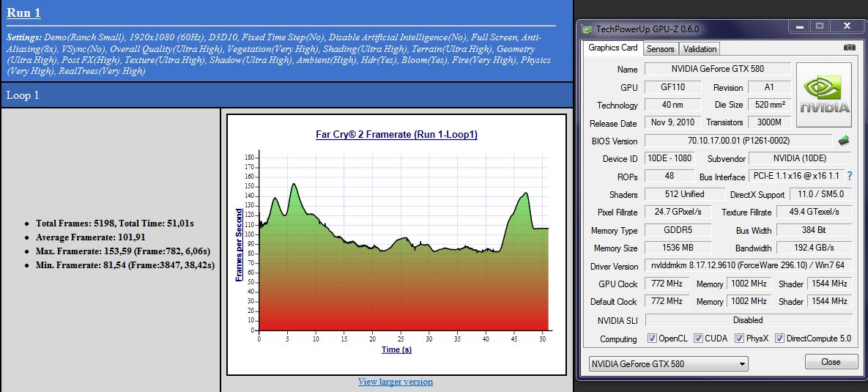868x392 pixels.
Task: Click the Loop 1 section header
Action: 286,95
